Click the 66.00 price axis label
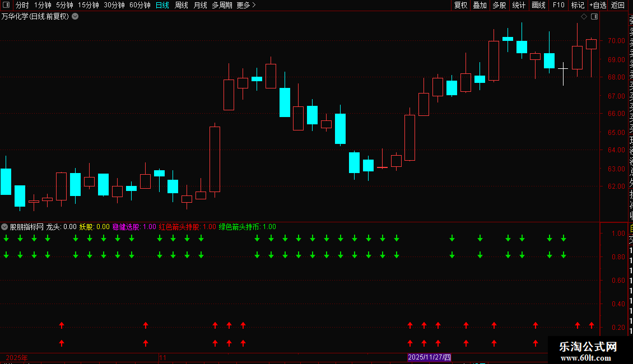 [x=616, y=113]
